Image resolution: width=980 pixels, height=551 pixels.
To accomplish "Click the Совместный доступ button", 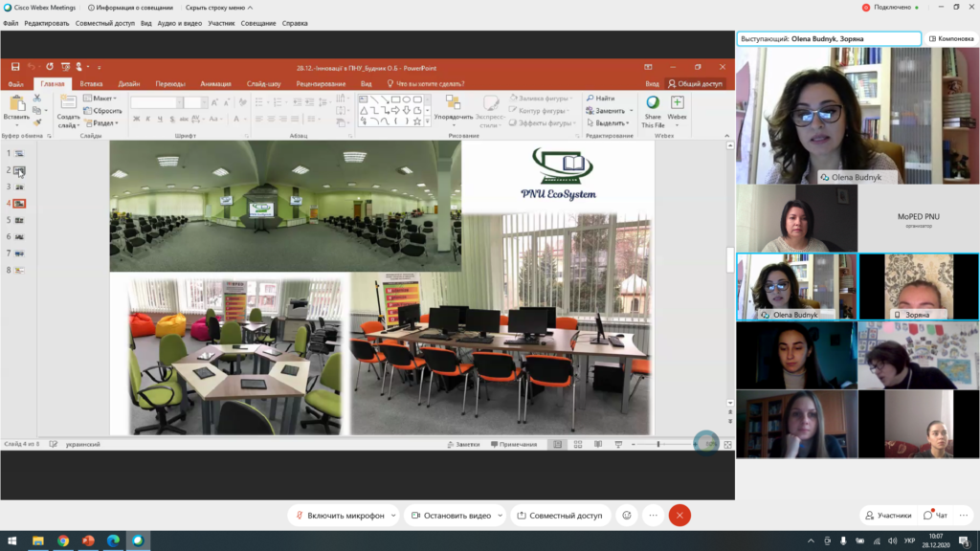I will tap(560, 516).
